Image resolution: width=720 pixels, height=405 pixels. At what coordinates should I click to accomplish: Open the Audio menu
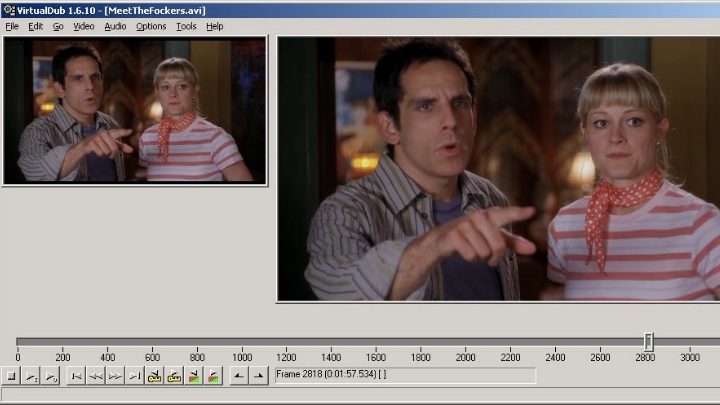115,26
